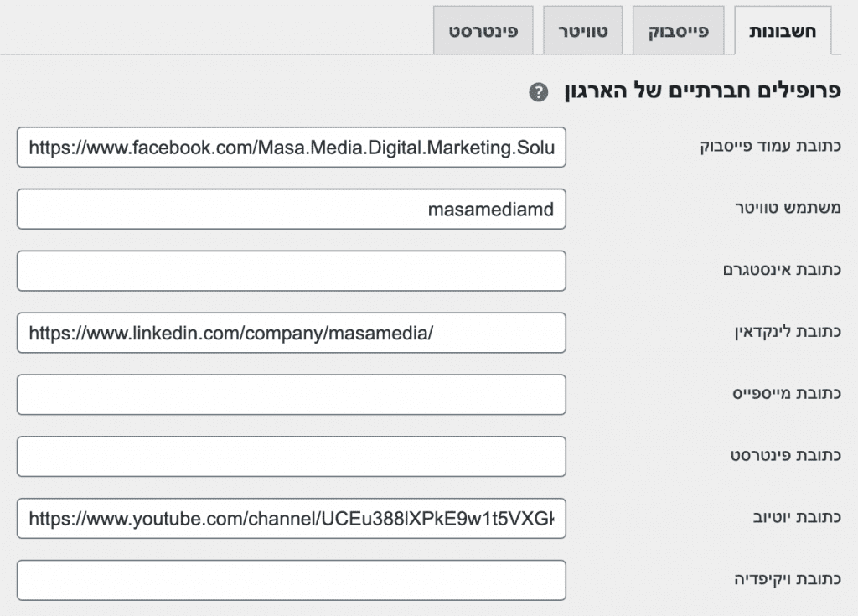The height and width of the screenshot is (616, 858).
Task: Switch to the פייסבוק tab
Action: pos(679,31)
